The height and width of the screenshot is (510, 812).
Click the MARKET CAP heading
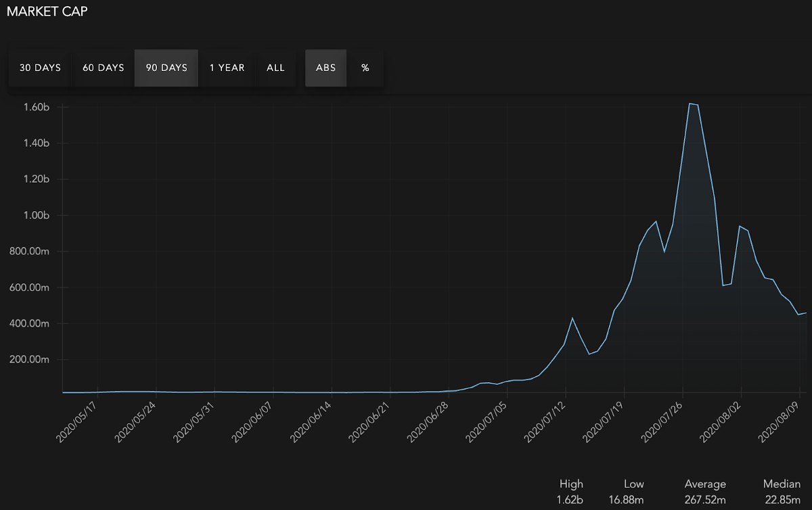[47, 11]
